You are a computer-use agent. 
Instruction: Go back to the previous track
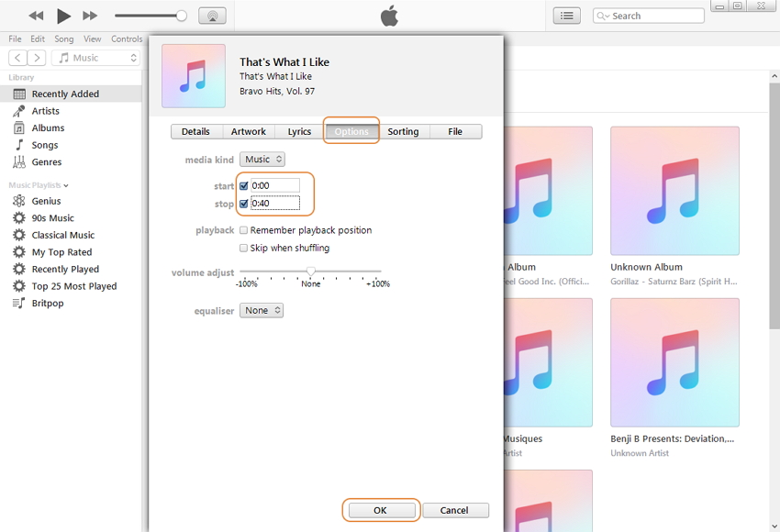click(x=36, y=16)
